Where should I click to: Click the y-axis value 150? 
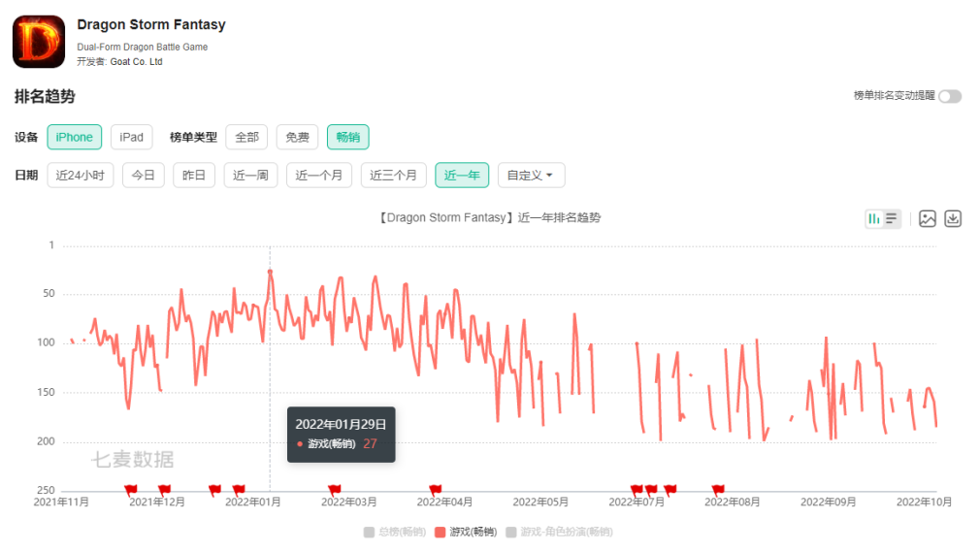point(47,392)
